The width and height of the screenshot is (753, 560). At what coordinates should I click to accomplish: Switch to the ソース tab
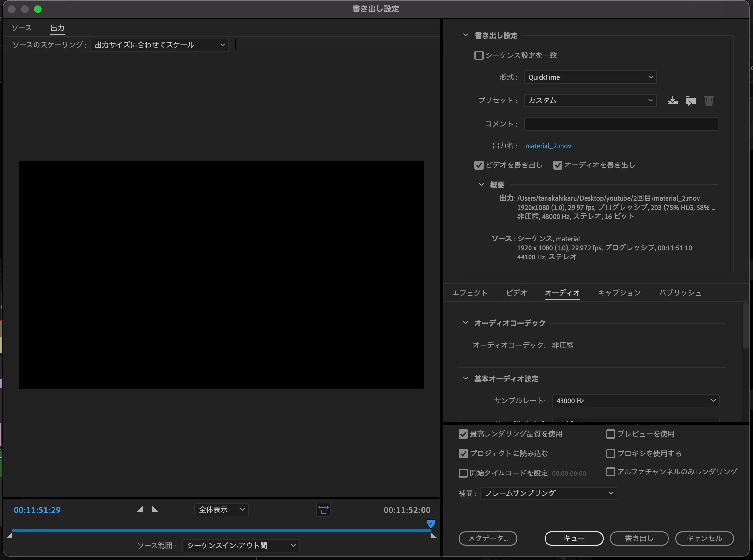pos(22,28)
